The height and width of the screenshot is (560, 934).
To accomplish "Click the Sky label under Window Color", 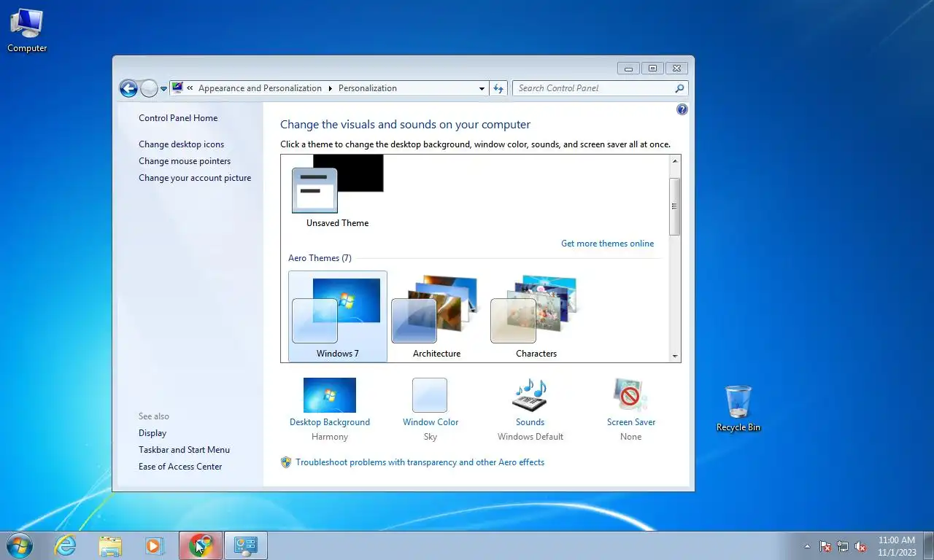I will coord(431,437).
